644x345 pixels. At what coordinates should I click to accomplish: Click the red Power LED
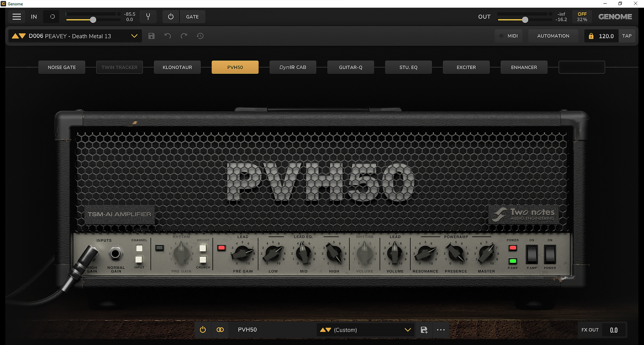click(x=513, y=248)
